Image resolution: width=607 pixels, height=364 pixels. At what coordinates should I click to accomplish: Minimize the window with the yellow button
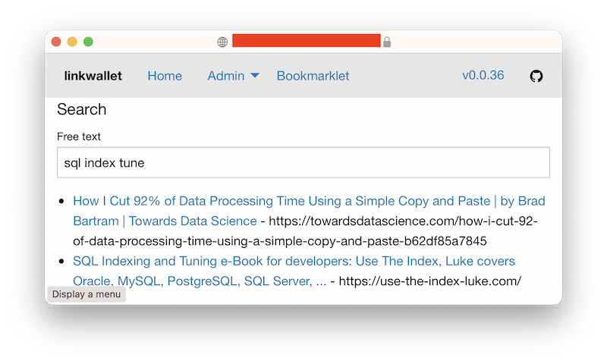72,42
